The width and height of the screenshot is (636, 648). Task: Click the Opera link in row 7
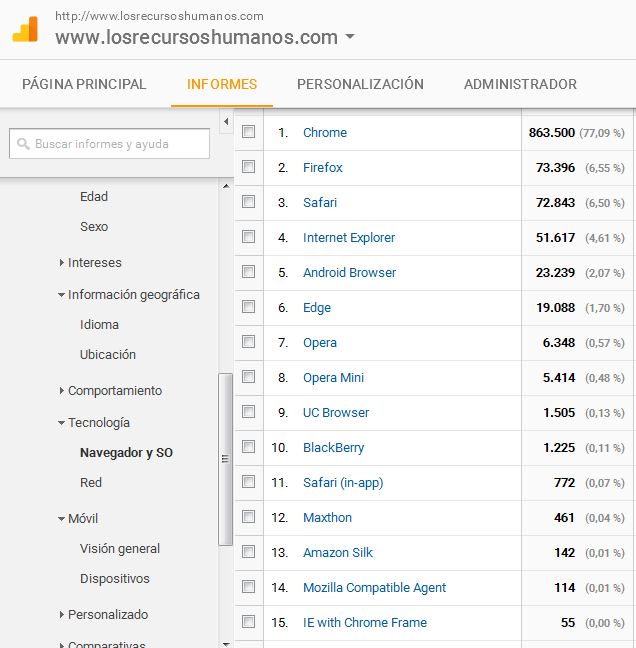tap(320, 343)
